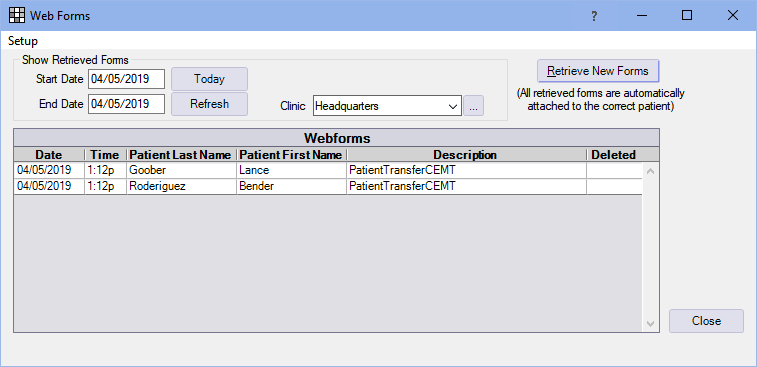Select the Bender first name cell

point(292,186)
